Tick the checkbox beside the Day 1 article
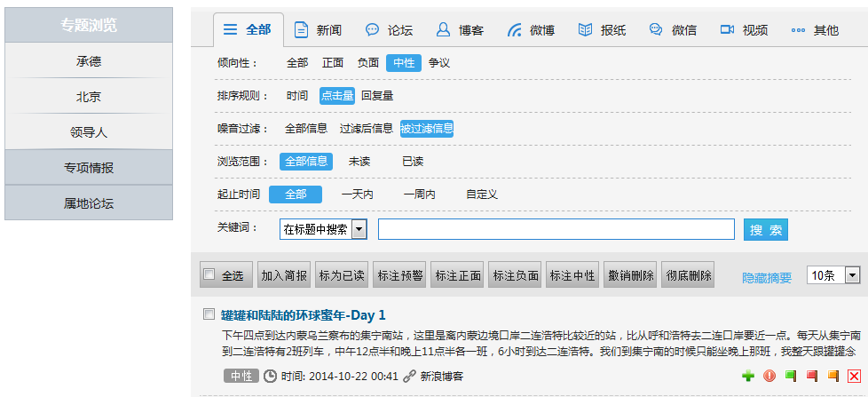The image size is (868, 397). (x=209, y=314)
